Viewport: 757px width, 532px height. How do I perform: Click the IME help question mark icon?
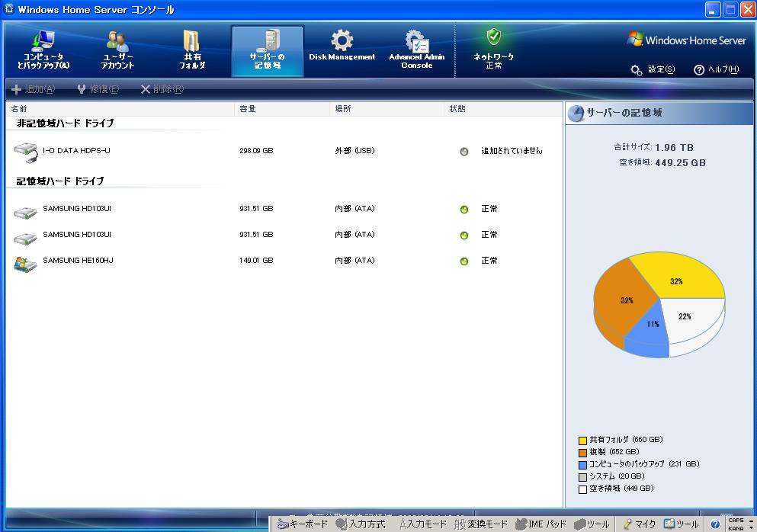[716, 524]
